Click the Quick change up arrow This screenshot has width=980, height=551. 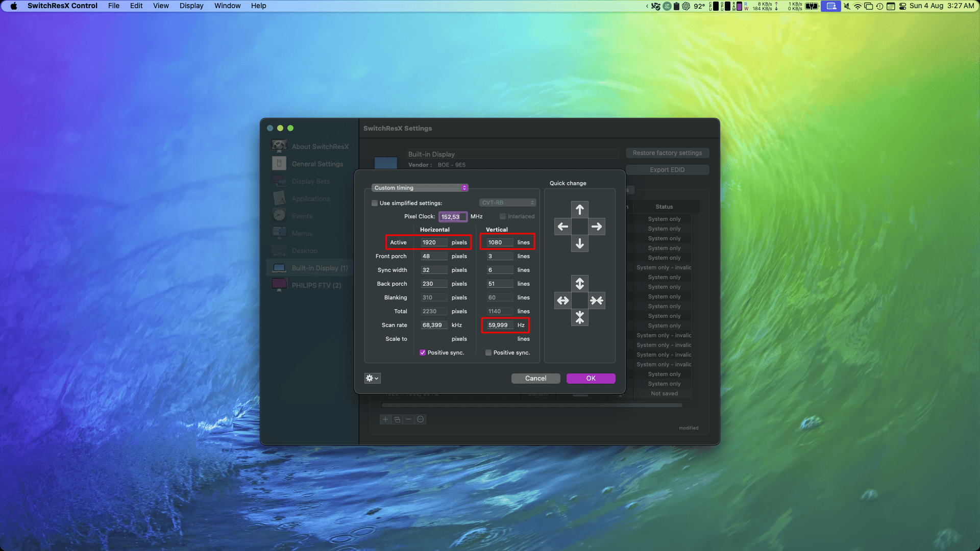(580, 210)
